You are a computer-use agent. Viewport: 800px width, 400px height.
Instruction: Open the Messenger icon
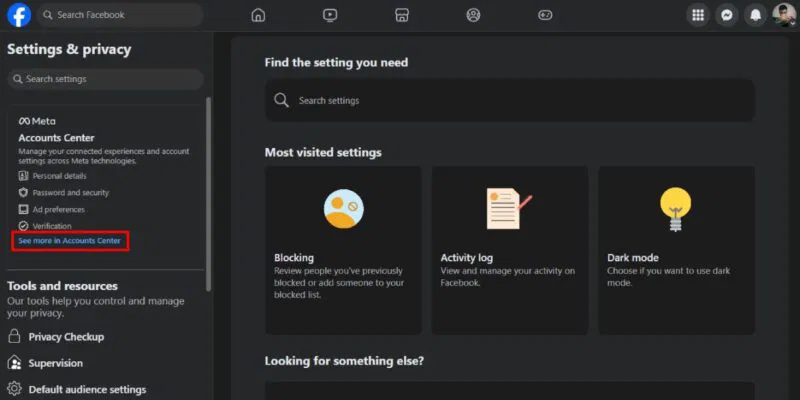[727, 15]
